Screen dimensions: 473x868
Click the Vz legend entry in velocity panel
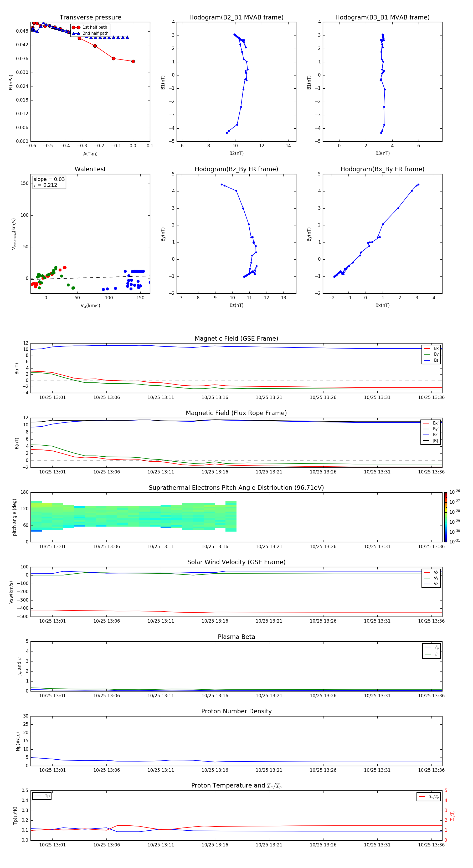click(x=431, y=584)
